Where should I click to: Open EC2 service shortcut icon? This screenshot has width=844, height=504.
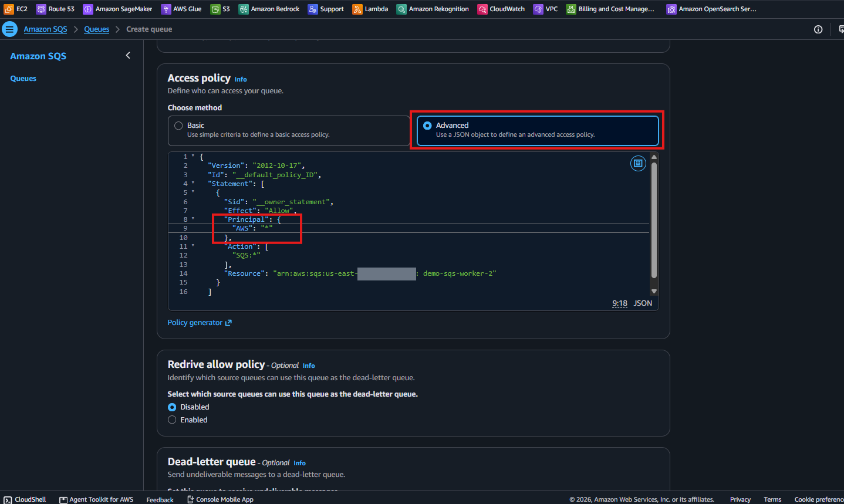coord(9,9)
